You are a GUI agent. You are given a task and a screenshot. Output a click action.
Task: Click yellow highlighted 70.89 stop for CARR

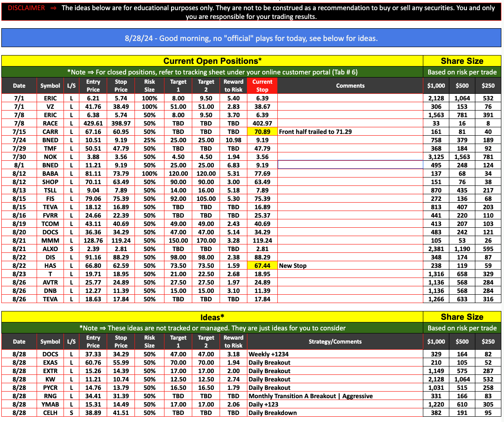click(262, 132)
